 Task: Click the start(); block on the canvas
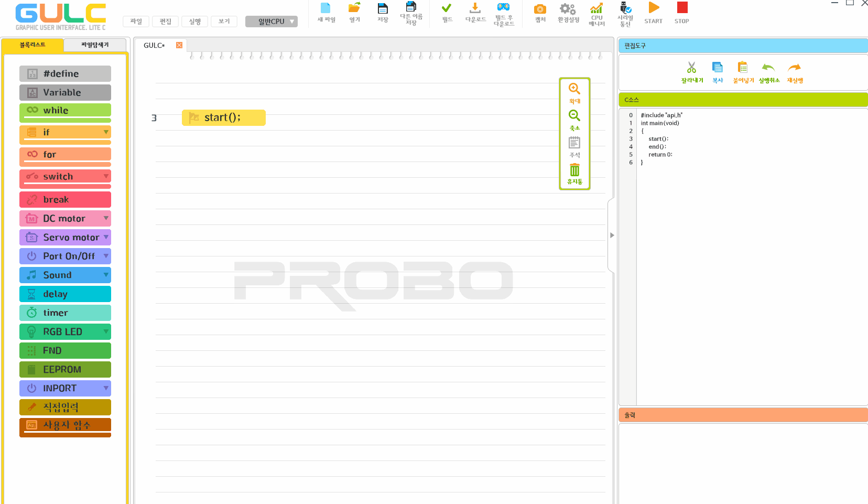(224, 117)
